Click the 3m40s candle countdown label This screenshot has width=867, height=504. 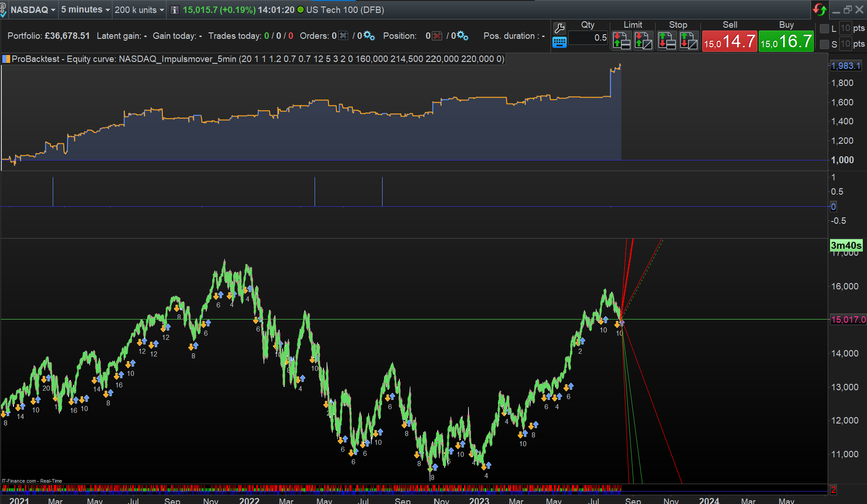click(x=846, y=246)
